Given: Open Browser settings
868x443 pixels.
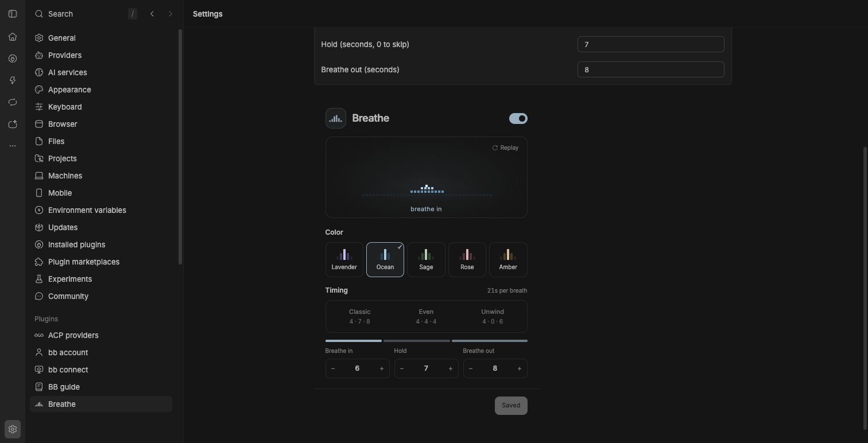Looking at the screenshot, I should [101, 124].
